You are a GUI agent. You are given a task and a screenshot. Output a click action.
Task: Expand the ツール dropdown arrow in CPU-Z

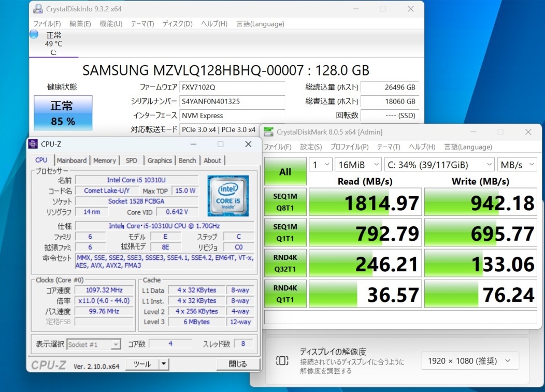(164, 364)
